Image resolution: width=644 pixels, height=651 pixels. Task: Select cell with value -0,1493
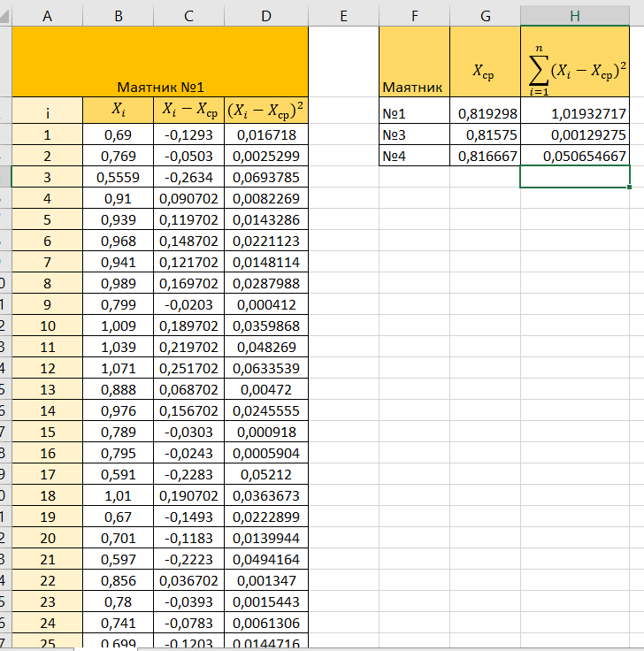click(x=189, y=517)
